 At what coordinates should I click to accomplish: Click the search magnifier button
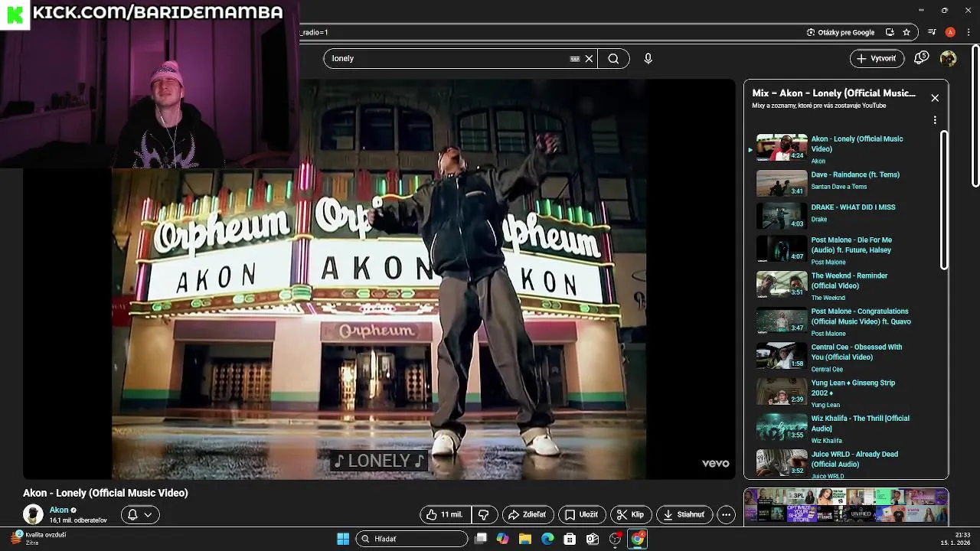point(613,59)
